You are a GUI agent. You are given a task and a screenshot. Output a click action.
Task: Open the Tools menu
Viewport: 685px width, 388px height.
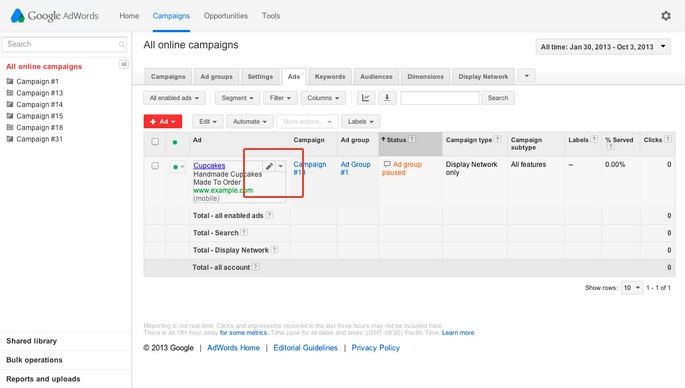point(271,16)
